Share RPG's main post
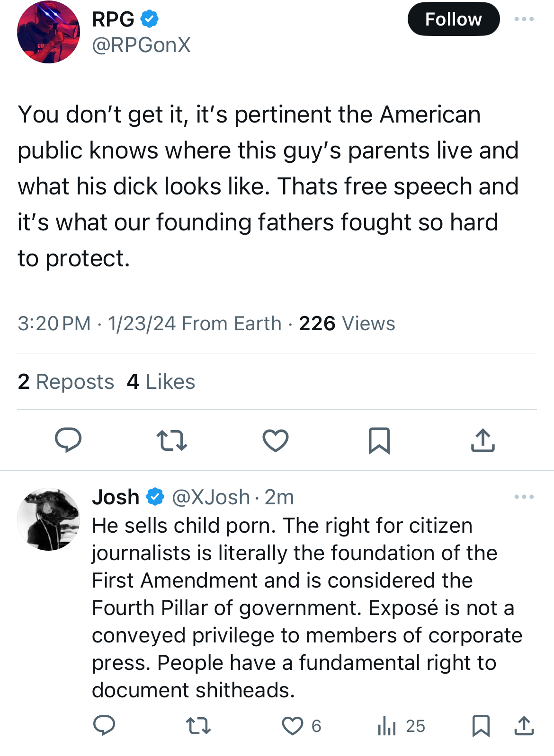The image size is (554, 756). click(483, 440)
